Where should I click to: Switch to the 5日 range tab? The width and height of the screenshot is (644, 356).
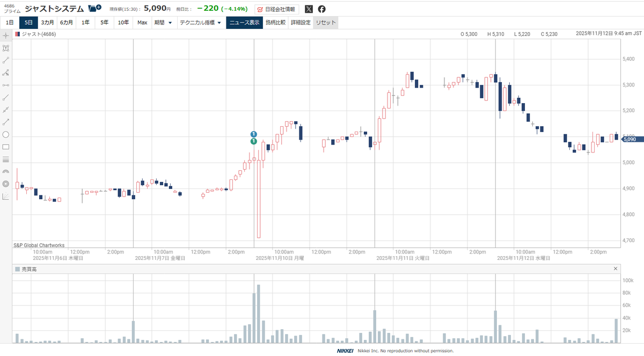coord(28,23)
